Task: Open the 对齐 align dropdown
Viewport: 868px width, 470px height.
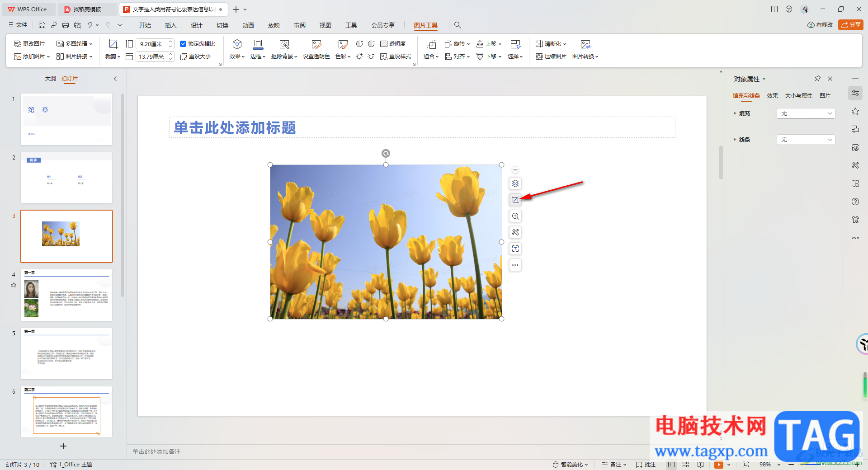Action: click(x=457, y=56)
